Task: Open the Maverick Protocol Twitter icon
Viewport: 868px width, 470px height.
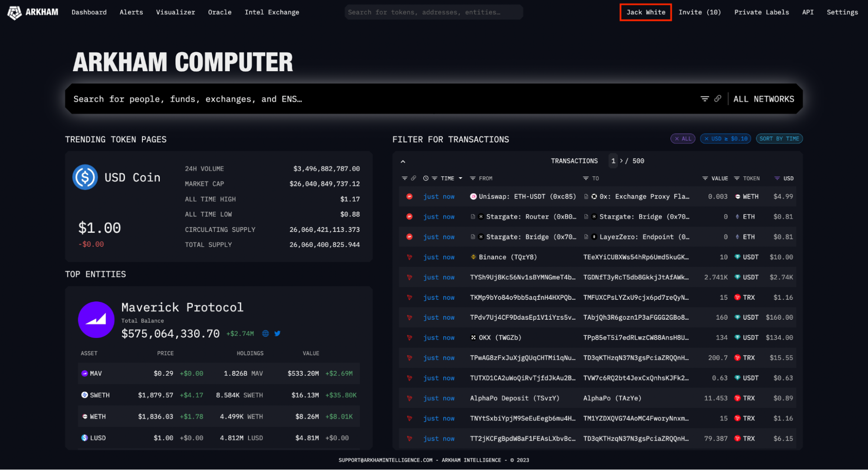Action: [277, 334]
